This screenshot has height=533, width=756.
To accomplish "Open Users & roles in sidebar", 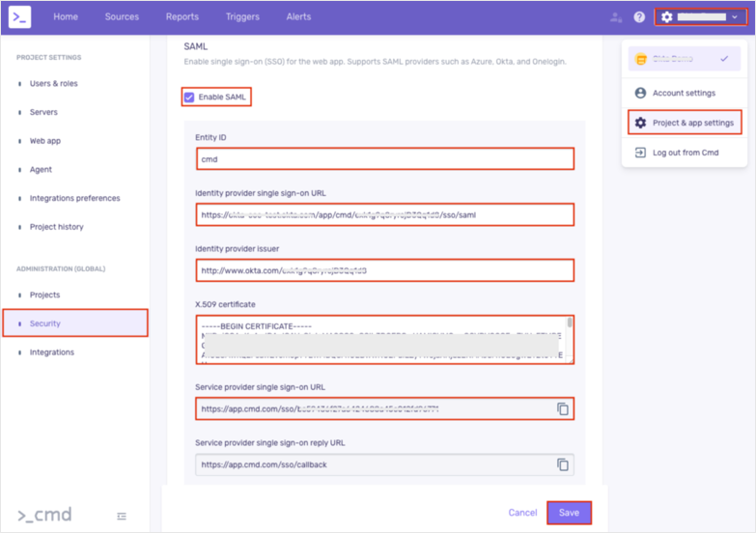I will [54, 84].
